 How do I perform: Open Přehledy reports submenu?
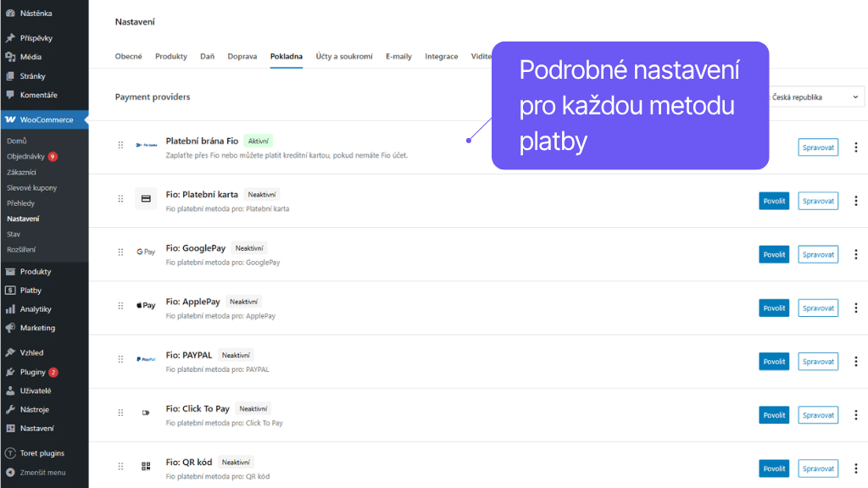[20, 203]
